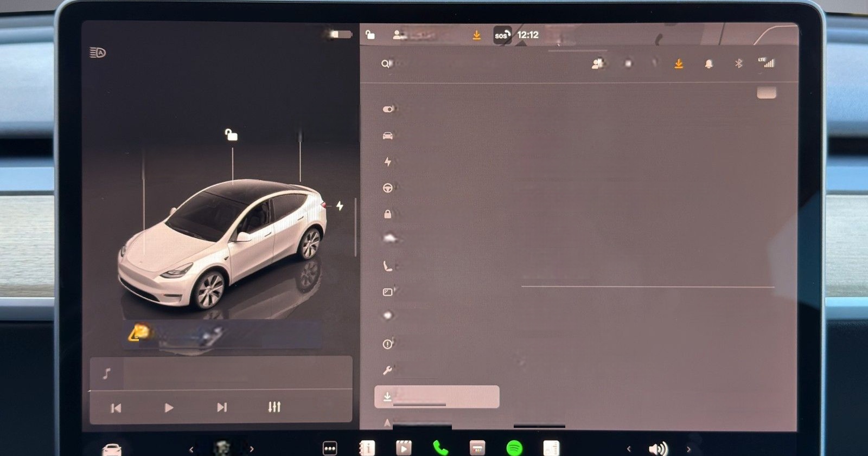Open the white app icon beside Spotify

pos(551,448)
